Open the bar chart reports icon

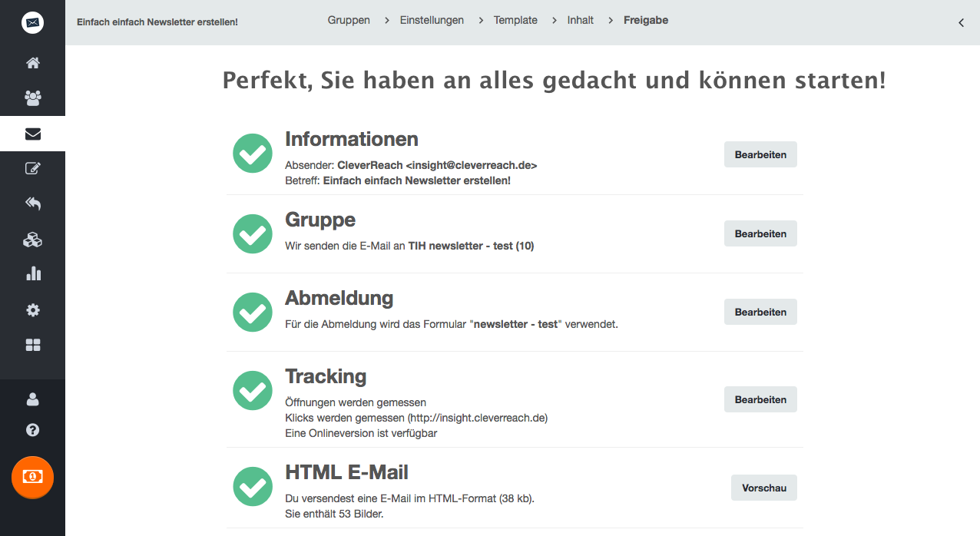[32, 274]
